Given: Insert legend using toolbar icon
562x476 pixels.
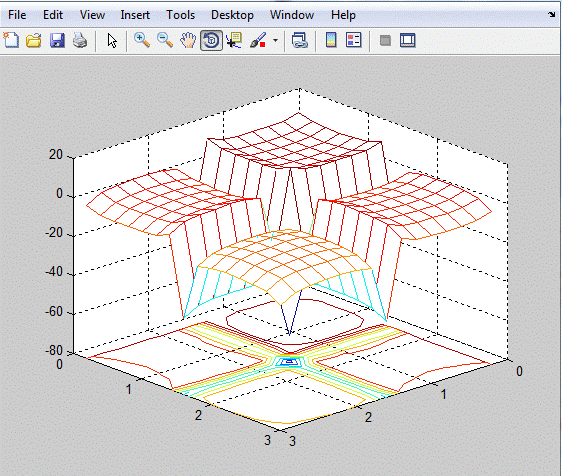Looking at the screenshot, I should 354,40.
